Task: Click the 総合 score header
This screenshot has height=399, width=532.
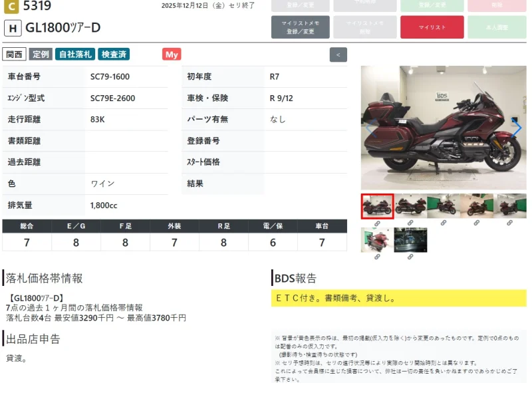Action: coord(27,226)
